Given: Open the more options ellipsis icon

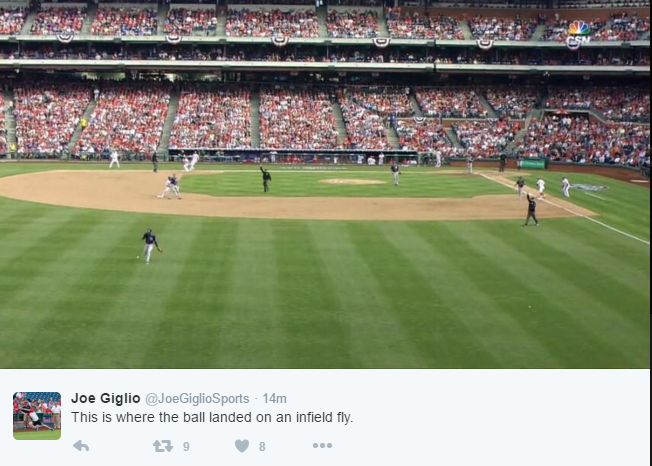Looking at the screenshot, I should click(x=322, y=446).
